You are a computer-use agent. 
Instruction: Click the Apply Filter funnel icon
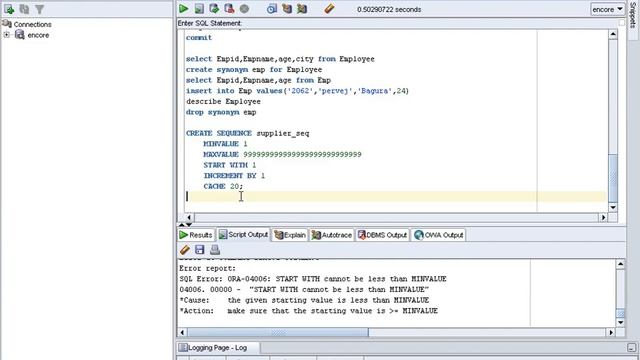click(x=39, y=9)
